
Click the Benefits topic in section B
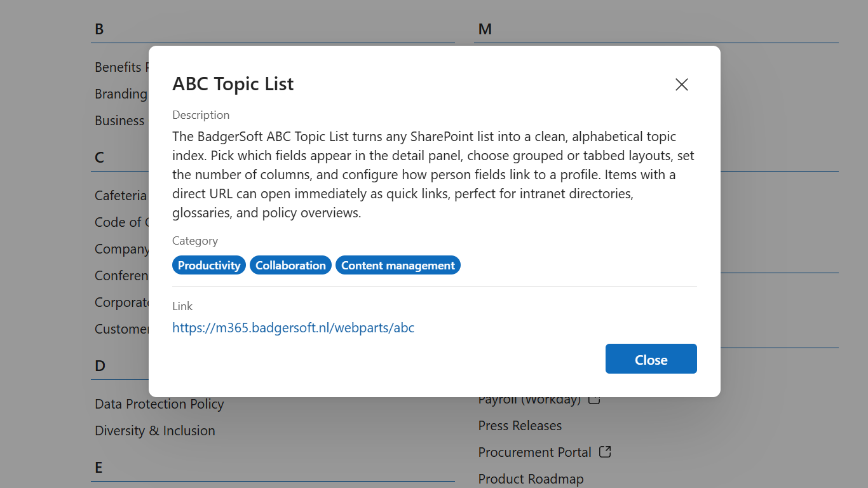pos(121,67)
